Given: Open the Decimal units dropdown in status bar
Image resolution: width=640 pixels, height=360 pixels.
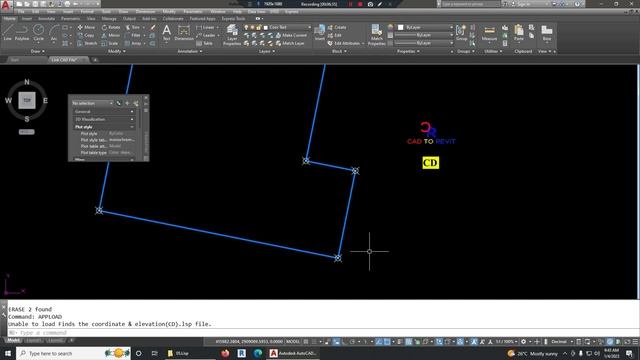Looking at the screenshot, I should pos(561,342).
